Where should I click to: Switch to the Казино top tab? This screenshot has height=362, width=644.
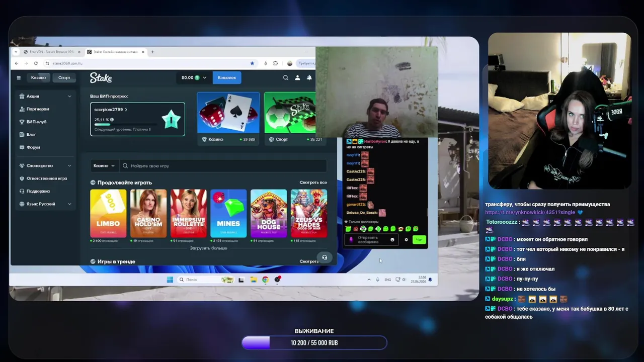39,77
